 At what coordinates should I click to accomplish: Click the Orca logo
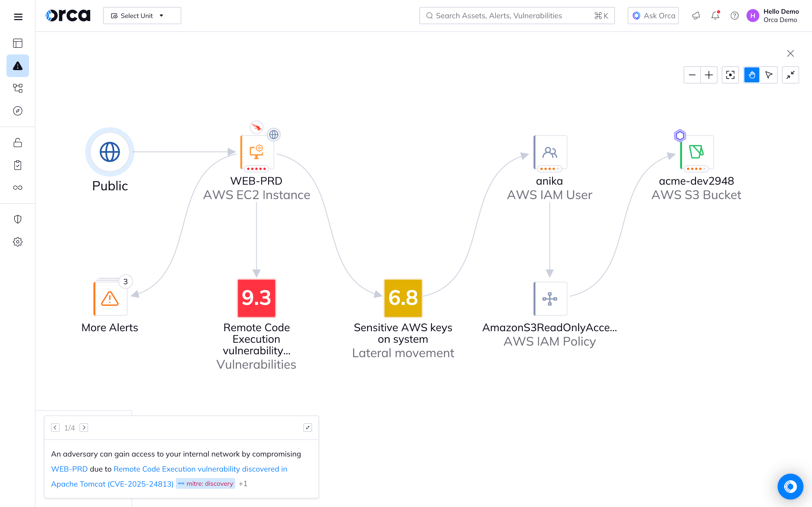pyautogui.click(x=68, y=15)
